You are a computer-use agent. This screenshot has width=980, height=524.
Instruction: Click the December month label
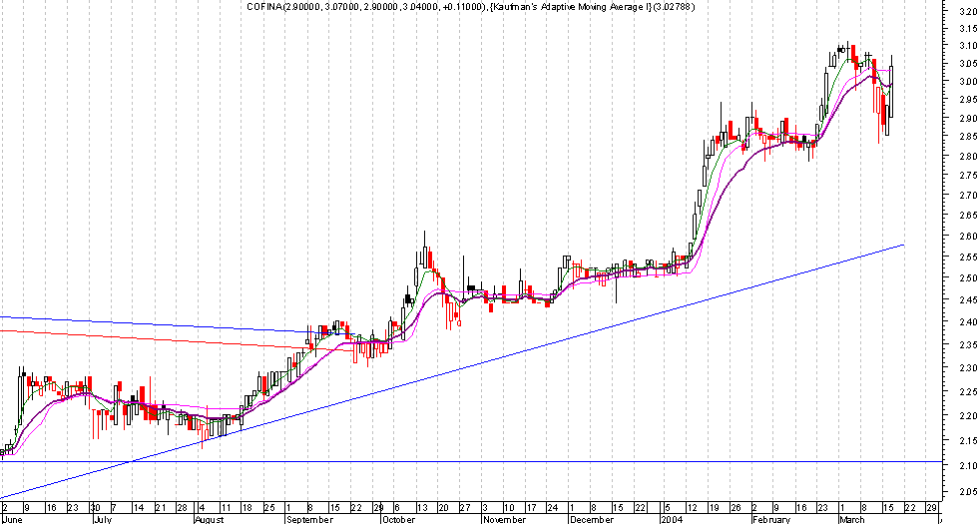[591, 520]
